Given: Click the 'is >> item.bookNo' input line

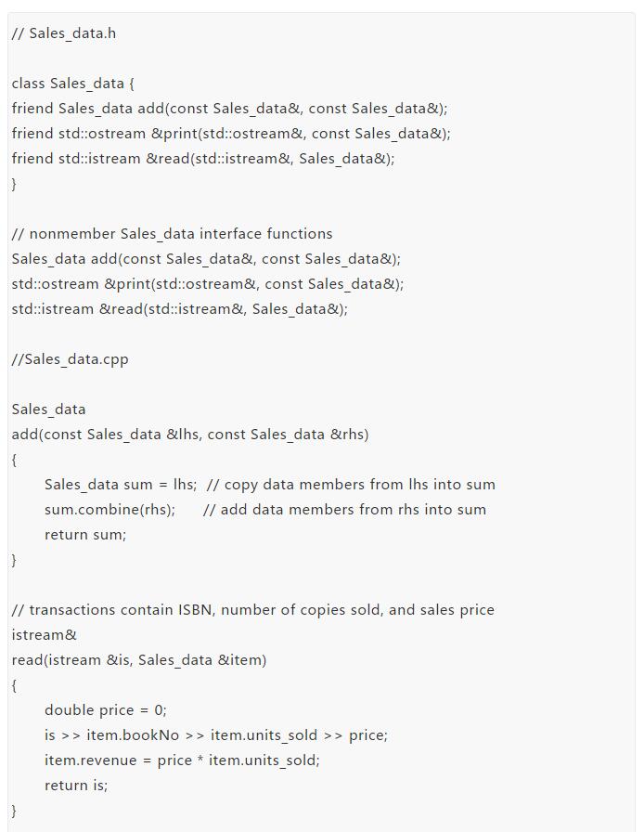Looking at the screenshot, I should click(216, 735).
